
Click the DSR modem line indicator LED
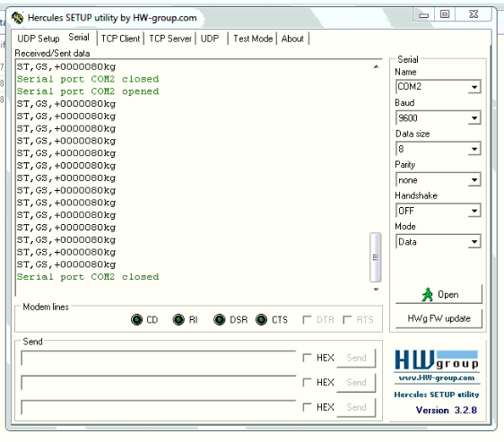pyautogui.click(x=220, y=319)
